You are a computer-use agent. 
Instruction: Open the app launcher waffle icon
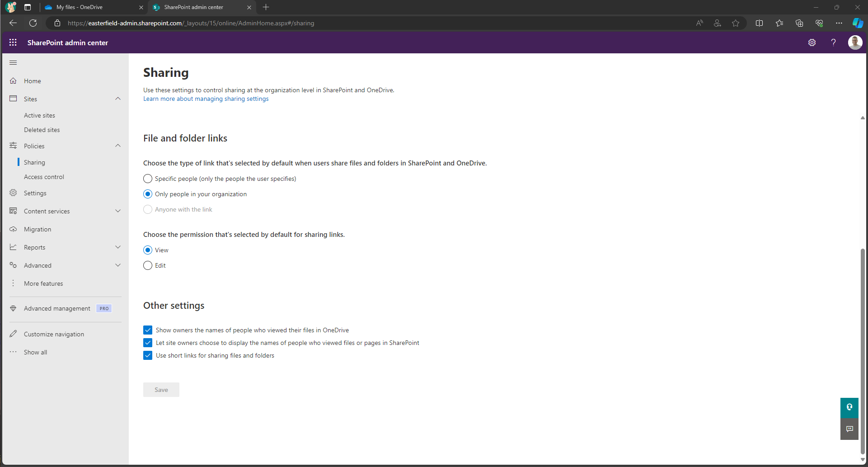tap(13, 42)
